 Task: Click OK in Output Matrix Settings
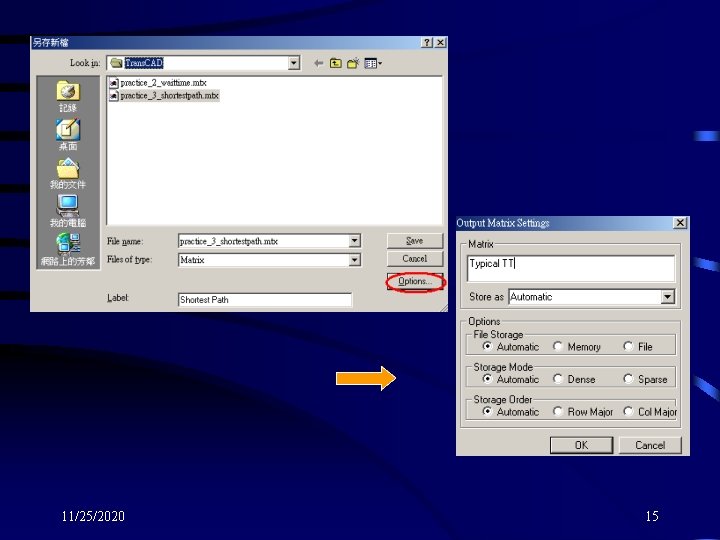[581, 445]
